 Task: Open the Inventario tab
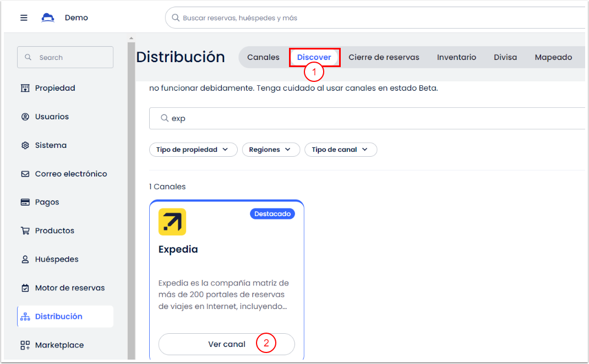pyautogui.click(x=456, y=57)
